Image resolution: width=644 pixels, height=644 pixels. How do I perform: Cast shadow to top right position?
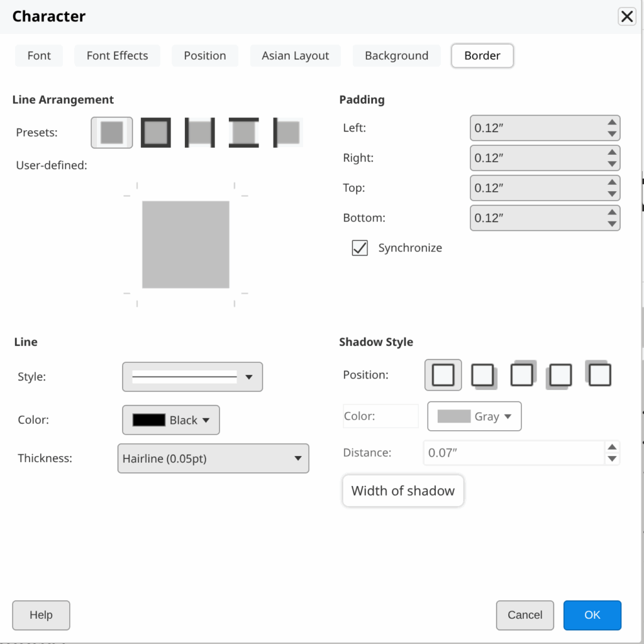coord(522,374)
